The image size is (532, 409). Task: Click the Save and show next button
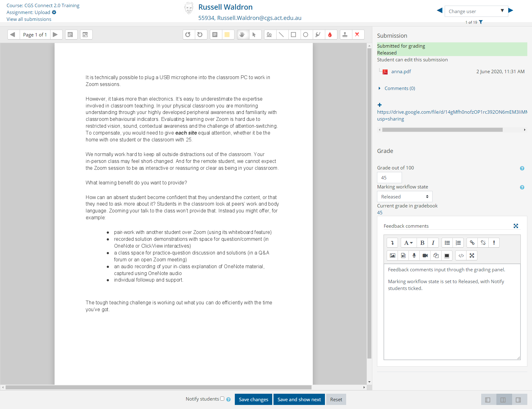(299, 399)
